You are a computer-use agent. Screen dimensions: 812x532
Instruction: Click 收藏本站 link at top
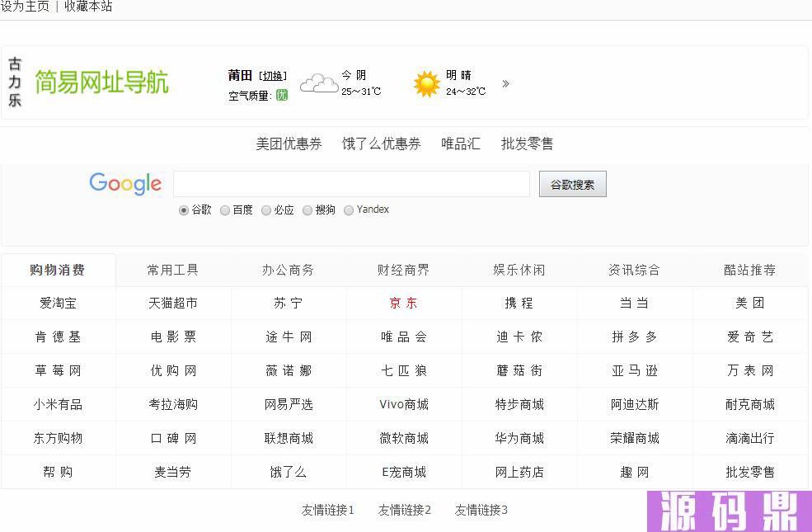[88, 7]
